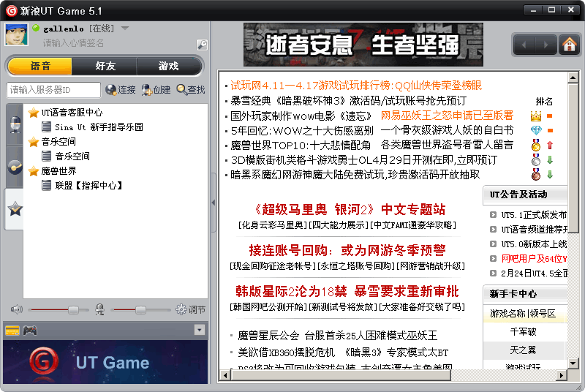Image resolution: width=585 pixels, height=392 pixels.
Task: Open the 美欲借XB360摆脱危机 link
Action: point(343,353)
